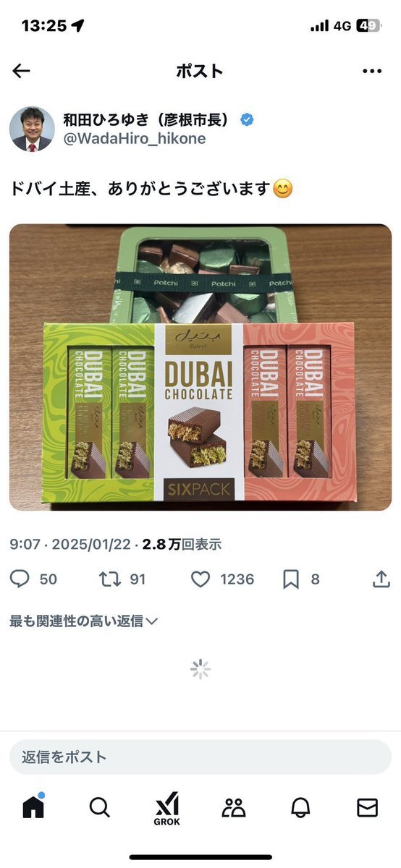Open the @WadaHiro_hikone handle link
This screenshot has width=401, height=868.
135,139
